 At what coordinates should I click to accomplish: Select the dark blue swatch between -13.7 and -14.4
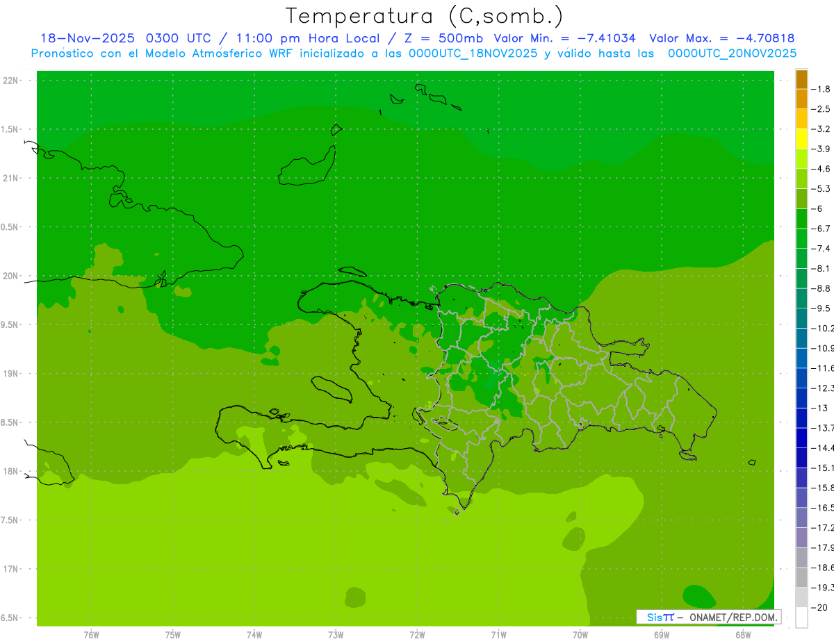point(801,438)
